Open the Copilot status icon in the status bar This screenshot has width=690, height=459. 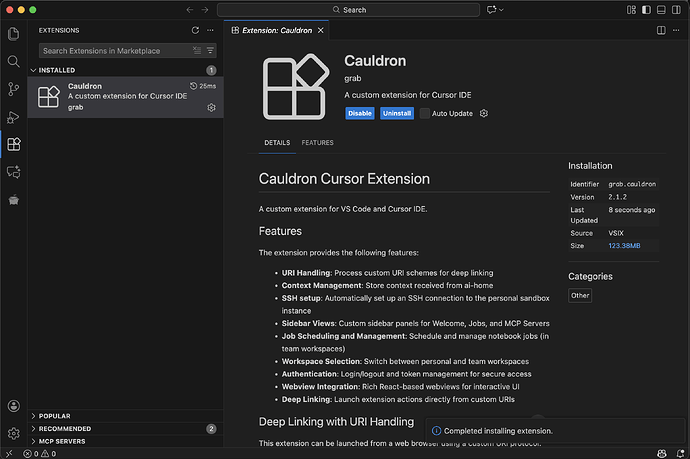pos(661,453)
